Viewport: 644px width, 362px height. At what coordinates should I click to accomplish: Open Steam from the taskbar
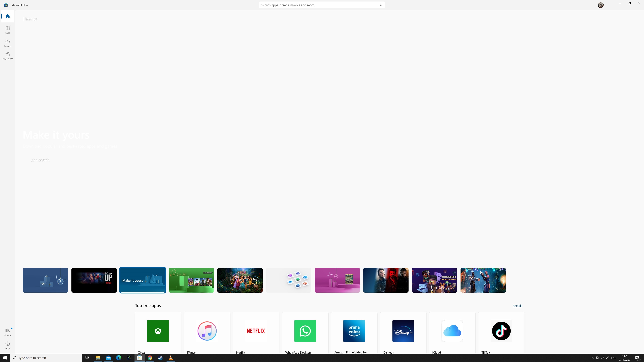tap(160, 358)
